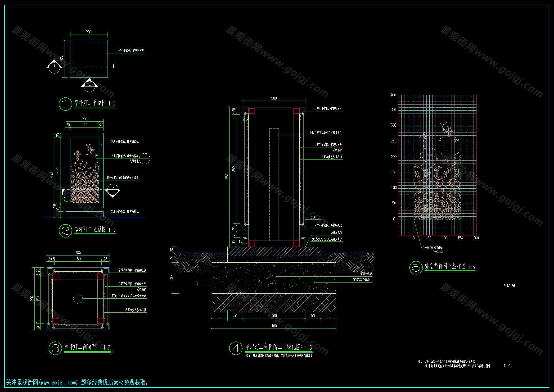The image size is (554, 392).
Task: Click the AB胶粘固 annotation label
Action: [336, 233]
